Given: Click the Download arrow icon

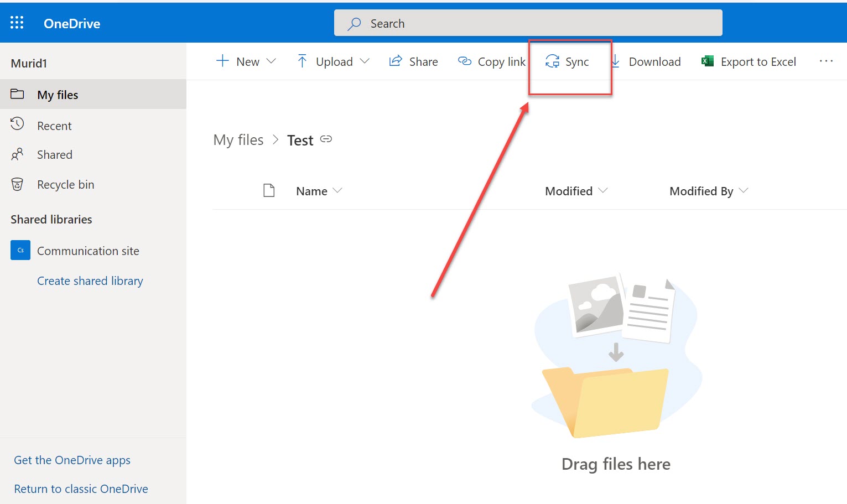Looking at the screenshot, I should tap(616, 61).
